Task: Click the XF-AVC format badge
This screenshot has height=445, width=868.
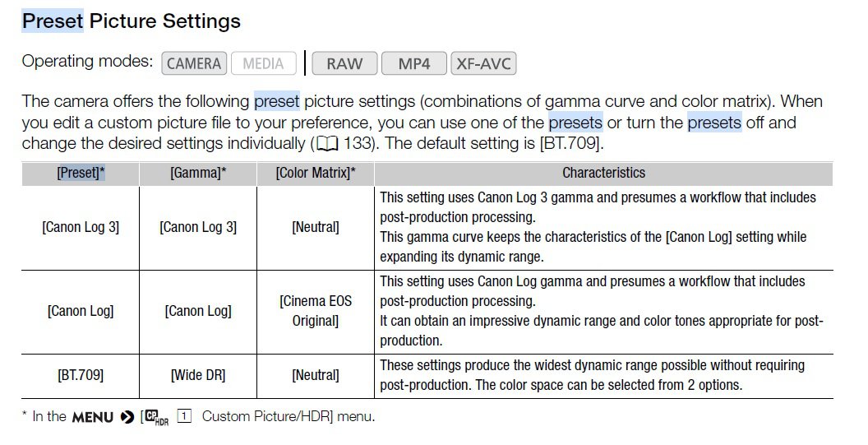Action: tap(484, 63)
